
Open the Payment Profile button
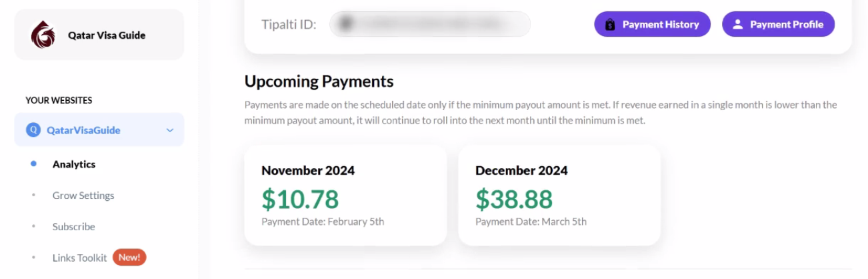coord(778,25)
